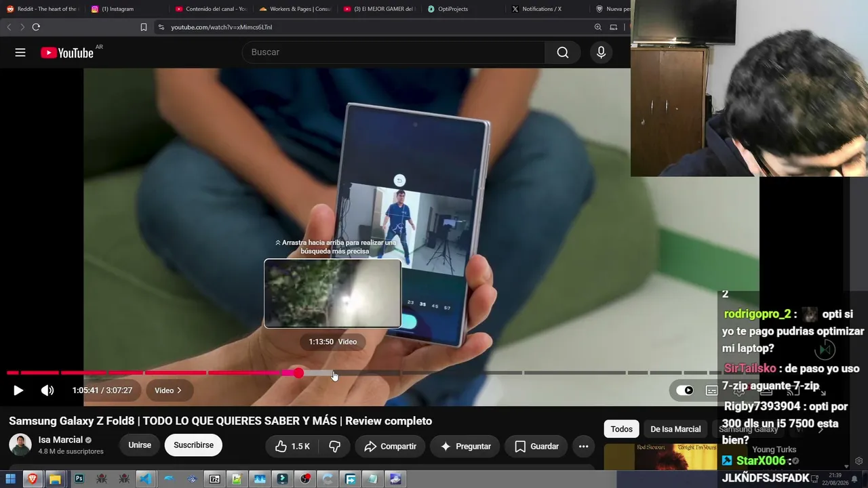Switch to the EL MEJOR GAMER tab
Image resolution: width=868 pixels, height=488 pixels.
pos(378,9)
